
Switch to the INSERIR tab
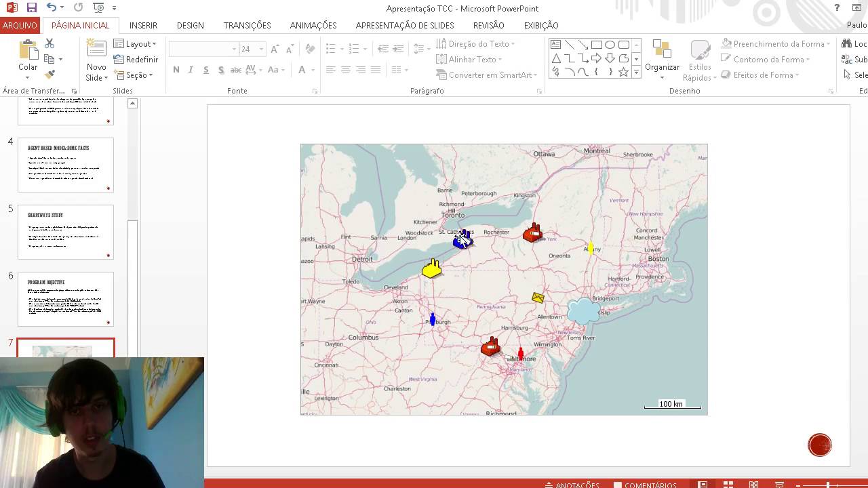pos(143,25)
